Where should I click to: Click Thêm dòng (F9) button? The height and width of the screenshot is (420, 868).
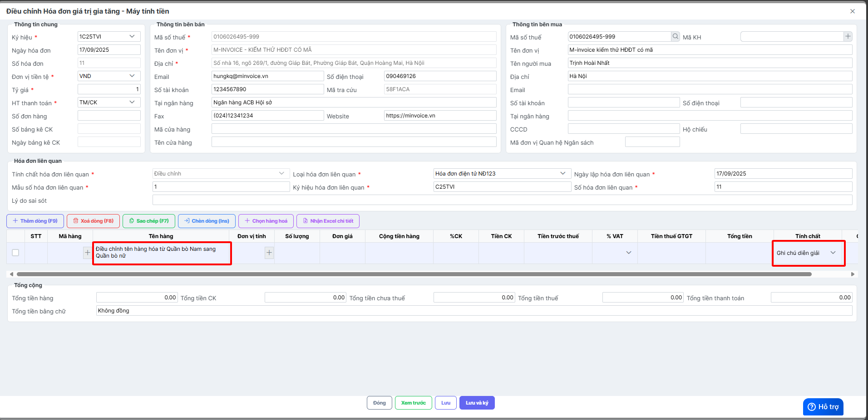click(35, 221)
